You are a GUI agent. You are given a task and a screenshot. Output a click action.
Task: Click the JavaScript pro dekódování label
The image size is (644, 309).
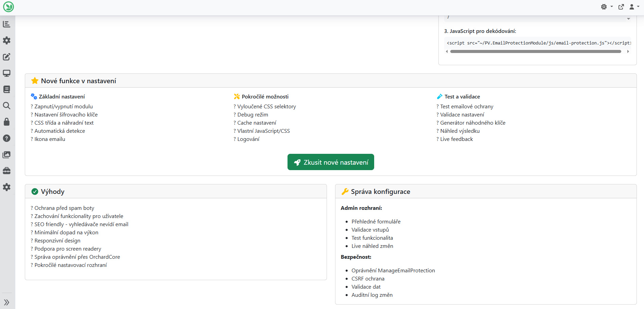(x=480, y=31)
